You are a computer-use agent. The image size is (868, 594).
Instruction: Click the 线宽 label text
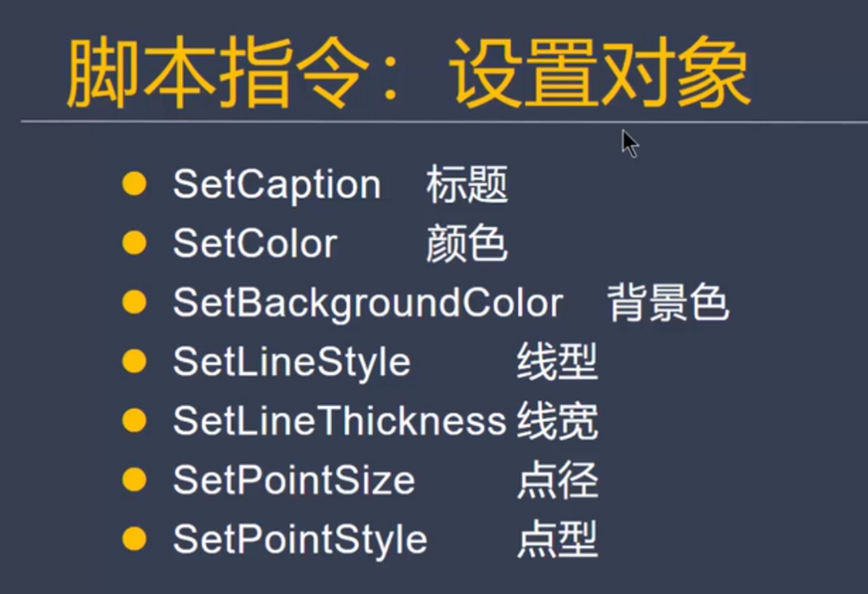point(557,421)
